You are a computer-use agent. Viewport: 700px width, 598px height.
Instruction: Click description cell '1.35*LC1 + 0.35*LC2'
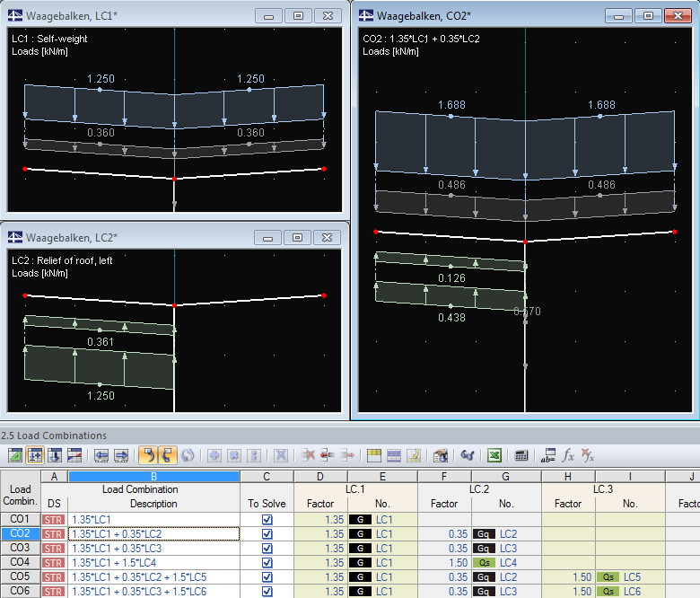tap(153, 533)
